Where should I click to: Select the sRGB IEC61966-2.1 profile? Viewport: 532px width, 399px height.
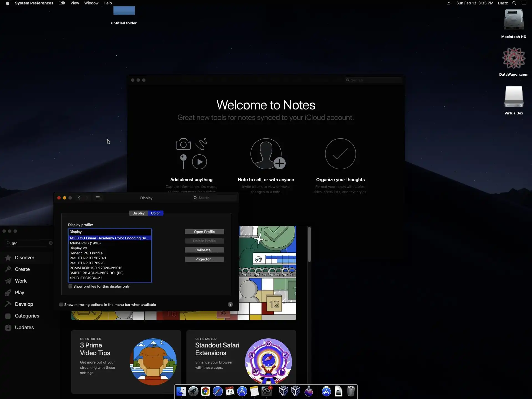pos(86,278)
